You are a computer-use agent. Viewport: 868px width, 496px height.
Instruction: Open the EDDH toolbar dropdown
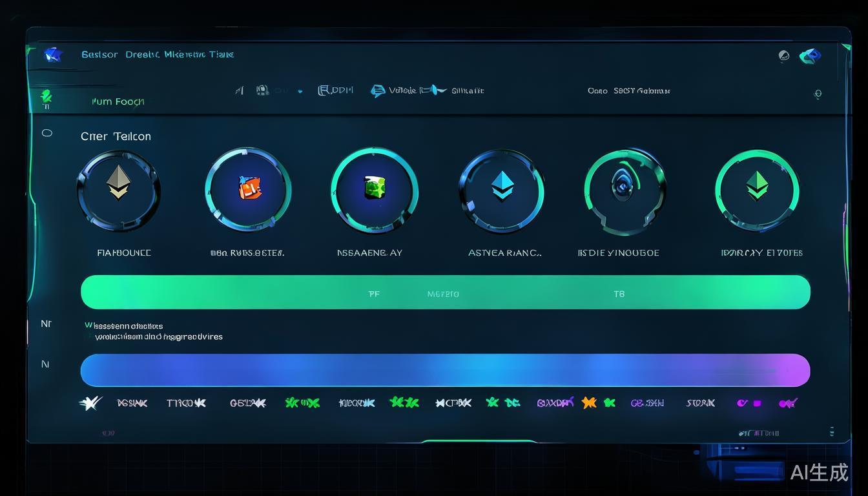(335, 90)
